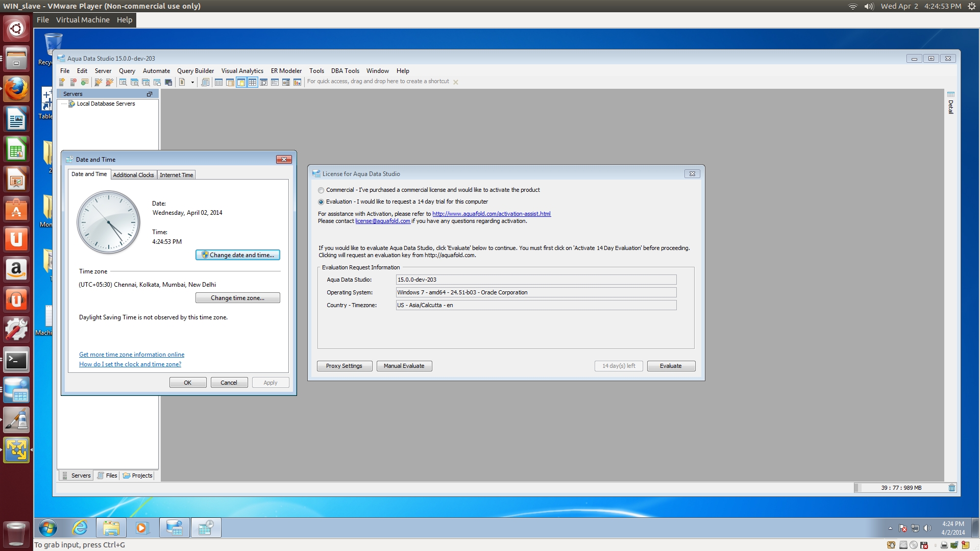Toggle the Servers panel restore button
The width and height of the screenshot is (980, 551).
tap(150, 94)
